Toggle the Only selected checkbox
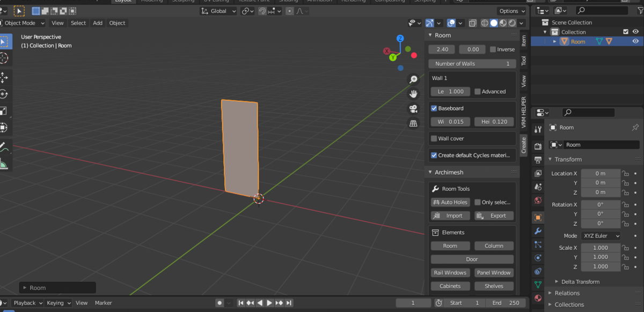This screenshot has width=644, height=312. pyautogui.click(x=477, y=202)
